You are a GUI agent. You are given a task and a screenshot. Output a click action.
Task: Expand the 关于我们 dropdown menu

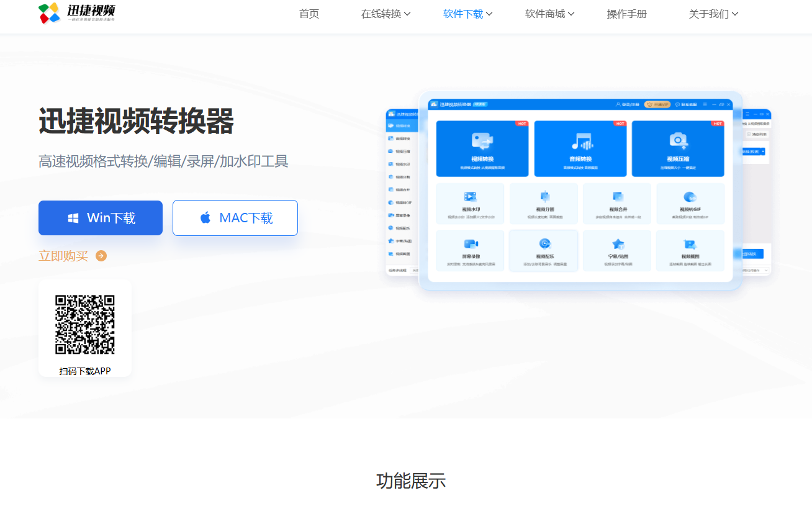click(713, 14)
